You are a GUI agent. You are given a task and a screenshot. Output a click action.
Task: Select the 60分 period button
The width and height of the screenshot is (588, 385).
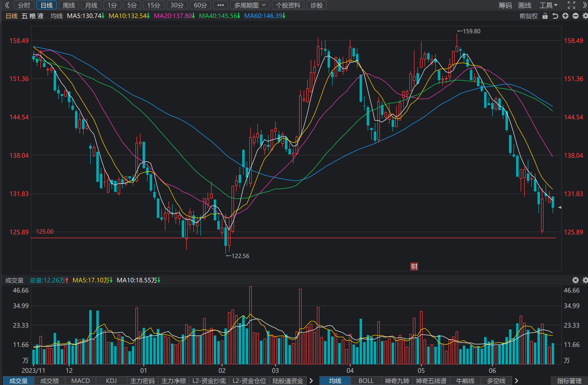pyautogui.click(x=200, y=5)
